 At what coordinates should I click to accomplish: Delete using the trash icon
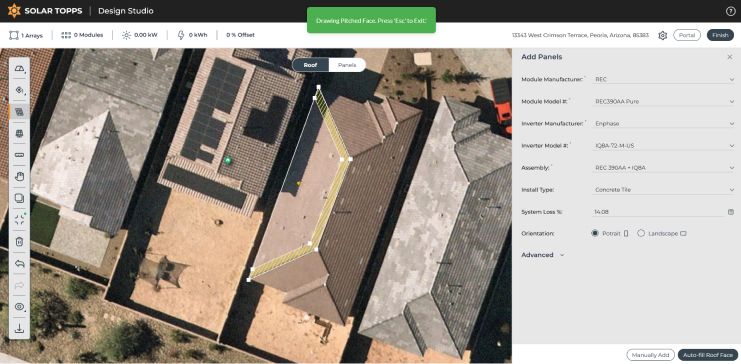[x=19, y=242]
